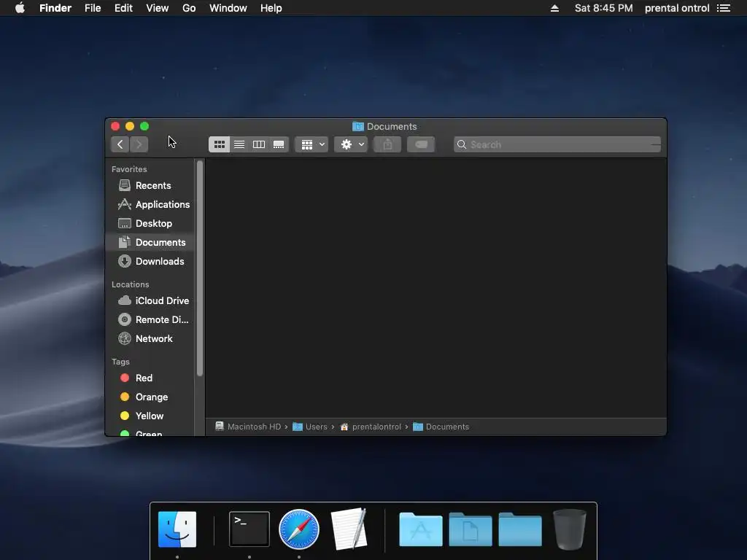Image resolution: width=747 pixels, height=560 pixels.
Task: Open the Trash in the Dock
Action: click(569, 529)
